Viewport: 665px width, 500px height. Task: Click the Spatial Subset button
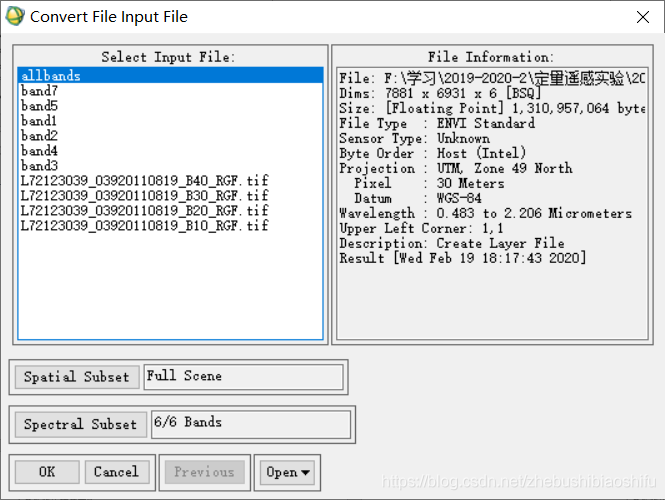pyautogui.click(x=77, y=377)
